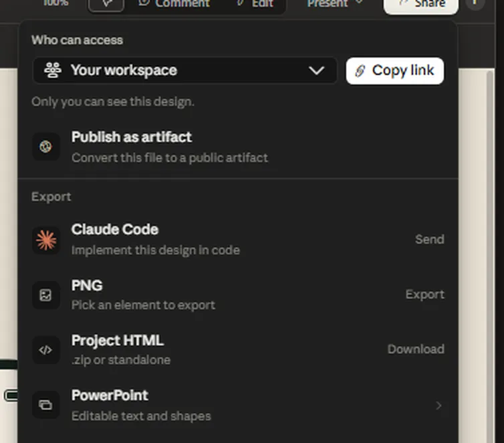Click the vertical scrollbar on right edge
Image resolution: width=504 pixels, height=443 pixels.
point(489,256)
